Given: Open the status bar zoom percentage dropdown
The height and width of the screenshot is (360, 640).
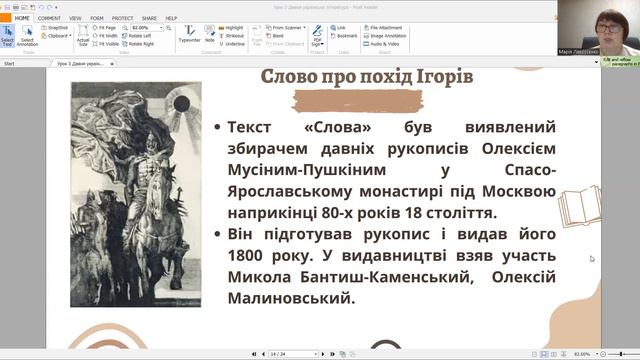Looking at the screenshot, I should point(597,354).
